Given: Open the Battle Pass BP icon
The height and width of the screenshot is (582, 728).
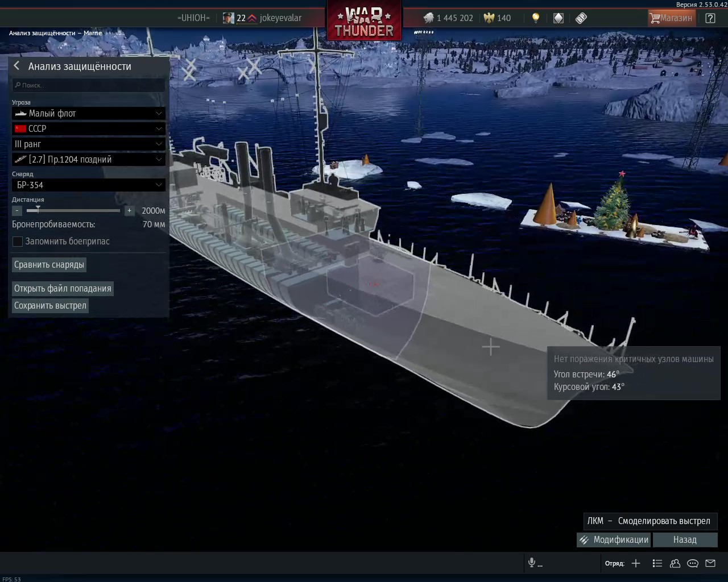Looking at the screenshot, I should click(x=581, y=18).
